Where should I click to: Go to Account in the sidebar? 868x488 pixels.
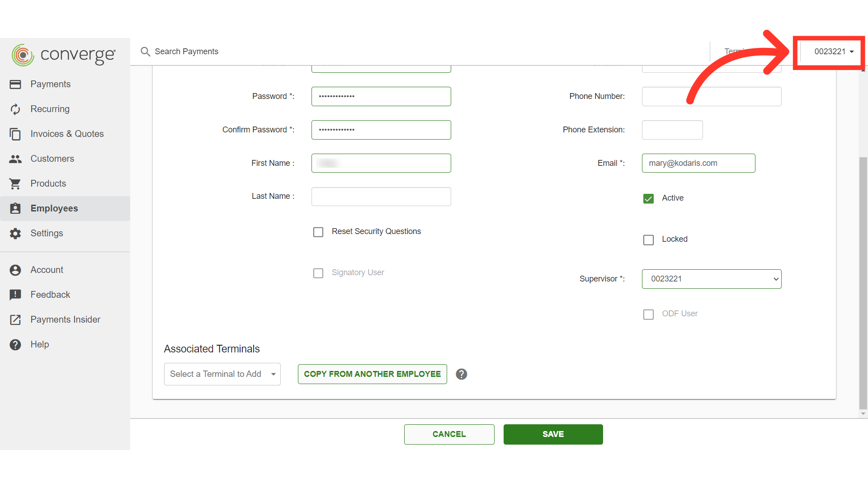tap(47, 270)
